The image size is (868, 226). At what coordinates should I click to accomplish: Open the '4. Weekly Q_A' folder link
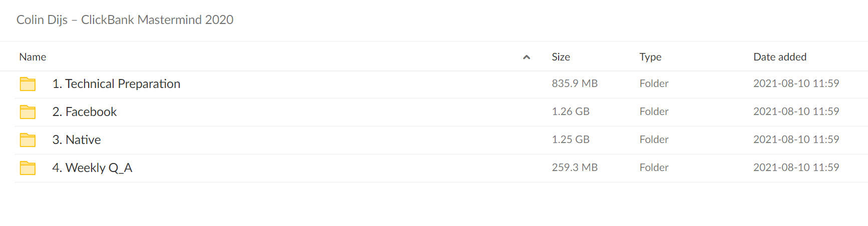click(x=92, y=168)
